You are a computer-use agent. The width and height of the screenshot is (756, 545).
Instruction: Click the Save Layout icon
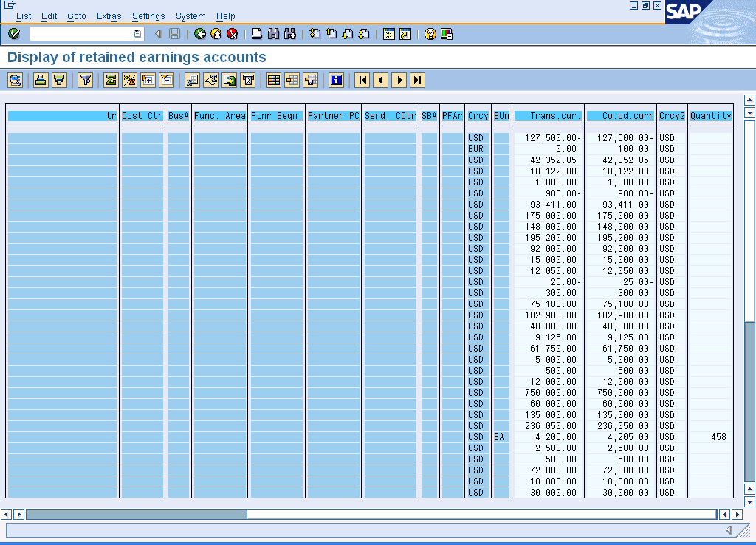click(311, 80)
